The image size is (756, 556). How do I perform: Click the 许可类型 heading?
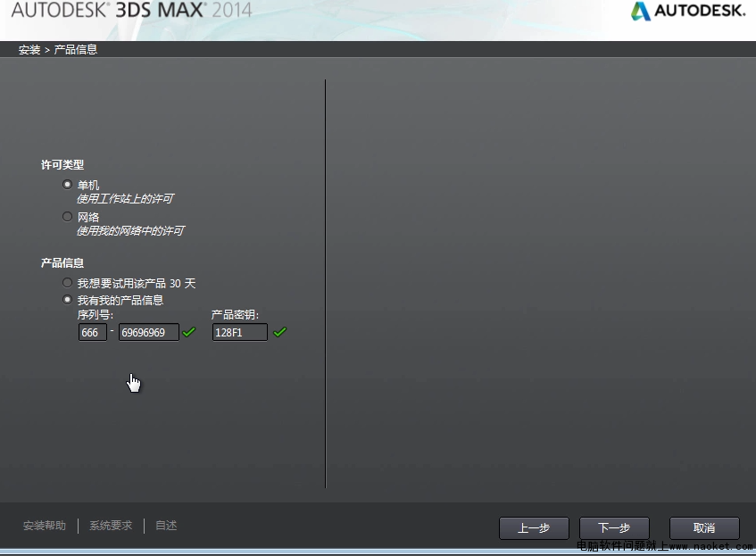(x=62, y=165)
